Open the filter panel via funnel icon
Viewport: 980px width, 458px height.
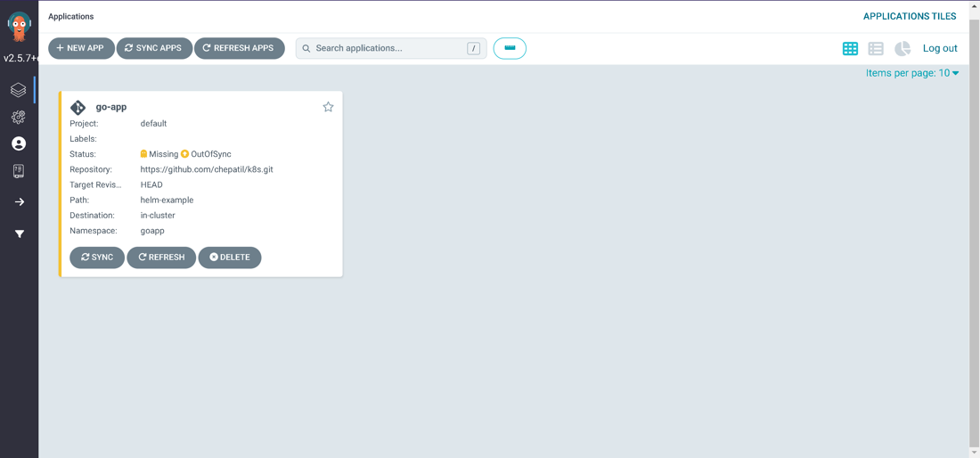[x=19, y=234]
